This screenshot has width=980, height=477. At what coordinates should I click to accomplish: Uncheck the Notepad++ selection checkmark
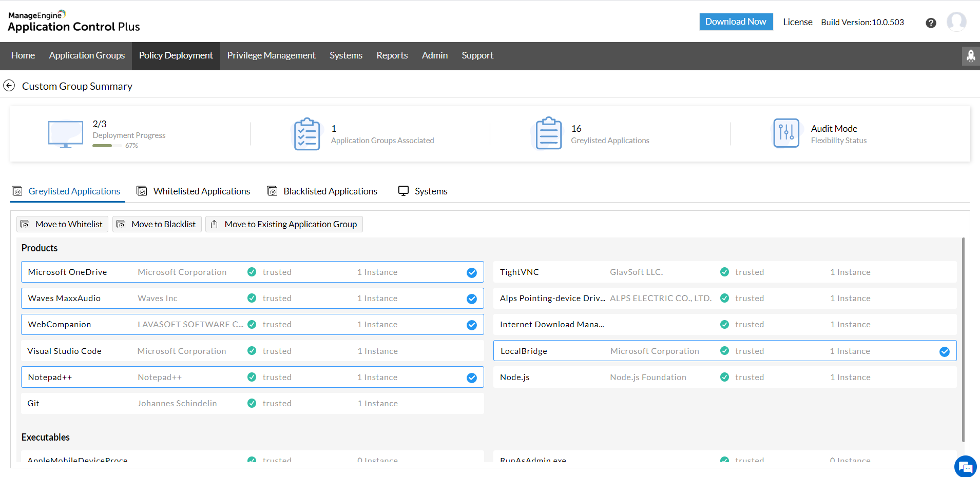(471, 378)
